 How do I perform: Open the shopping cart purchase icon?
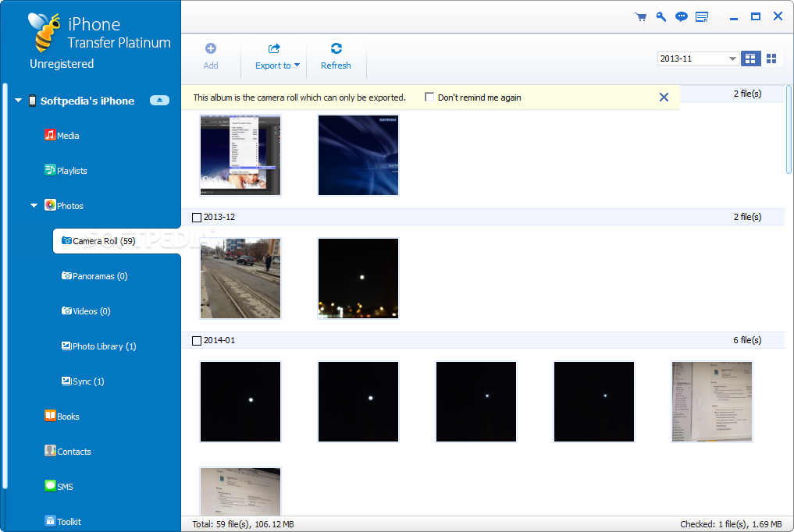point(640,16)
